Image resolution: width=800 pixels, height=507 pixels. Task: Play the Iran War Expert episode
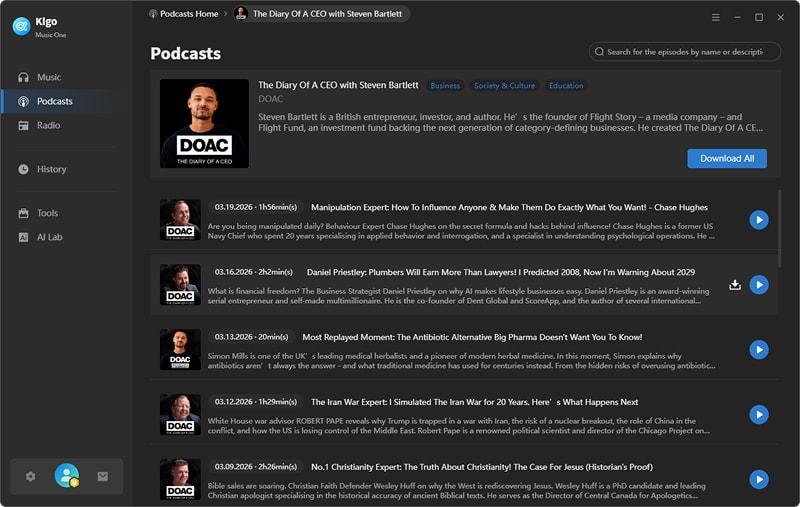759,414
